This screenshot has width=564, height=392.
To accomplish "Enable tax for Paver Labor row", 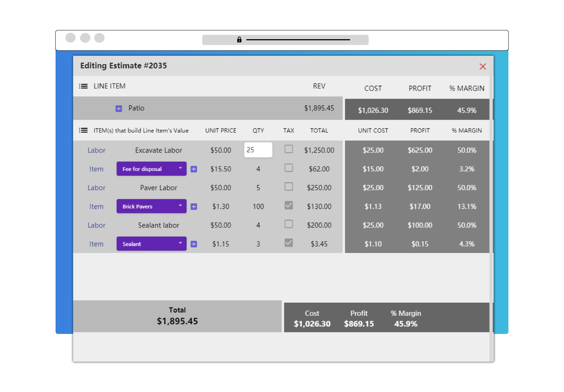I will point(288,186).
